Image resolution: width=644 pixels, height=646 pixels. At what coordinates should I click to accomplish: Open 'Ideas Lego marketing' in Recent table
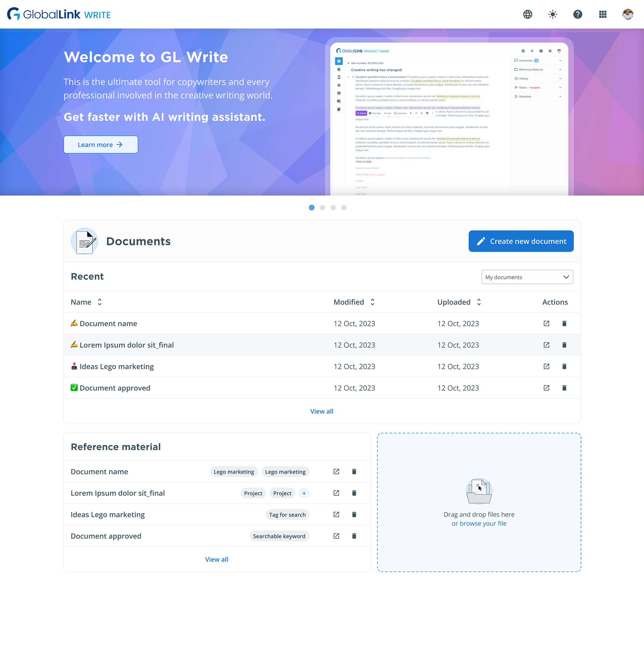pyautogui.click(x=546, y=366)
